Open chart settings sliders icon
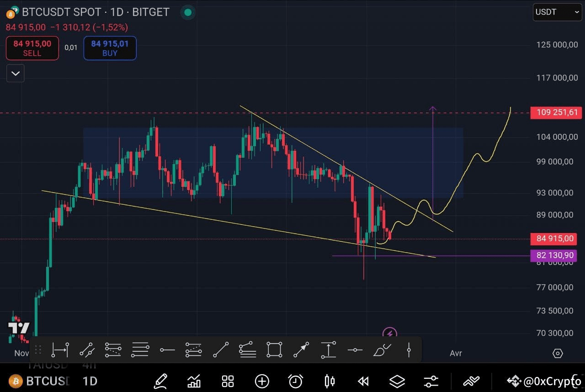 point(431,381)
